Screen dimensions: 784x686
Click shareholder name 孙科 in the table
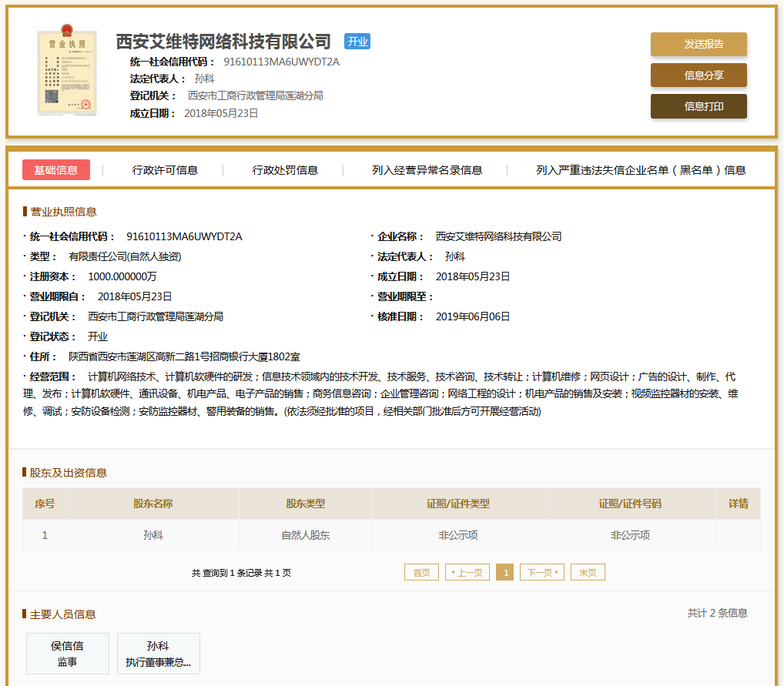(x=152, y=535)
